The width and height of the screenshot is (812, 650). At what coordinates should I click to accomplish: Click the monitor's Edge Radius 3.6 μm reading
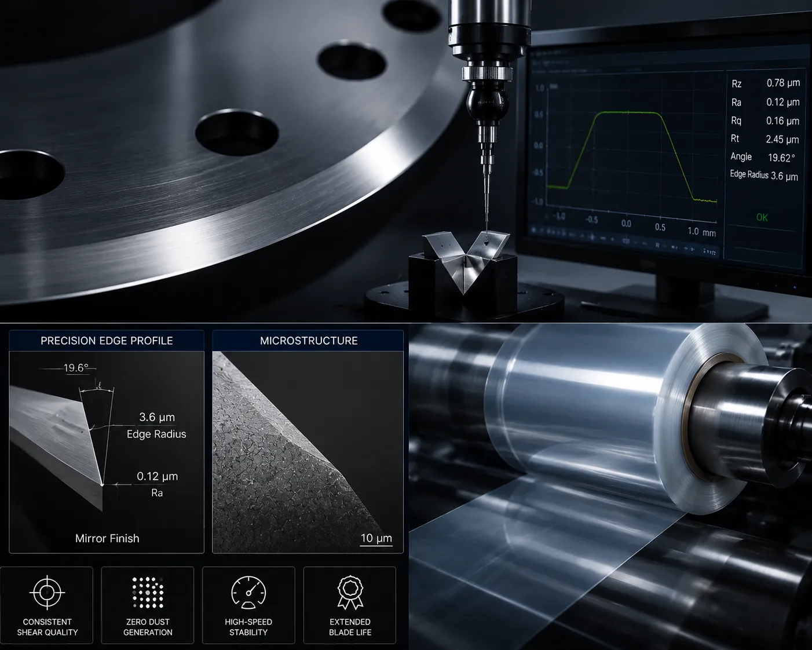(x=784, y=176)
